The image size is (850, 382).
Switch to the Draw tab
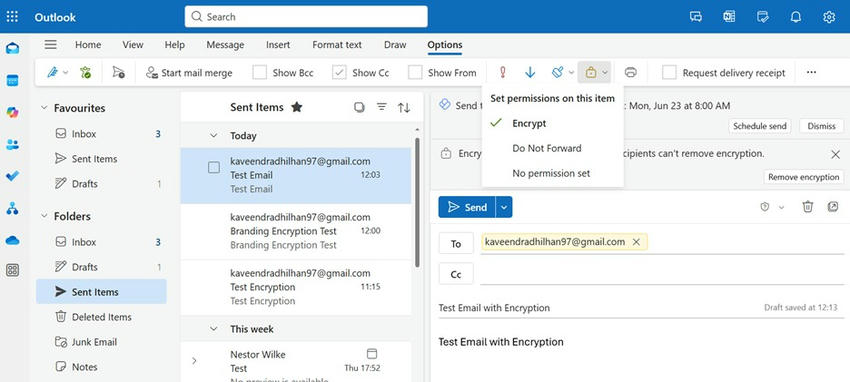point(395,45)
